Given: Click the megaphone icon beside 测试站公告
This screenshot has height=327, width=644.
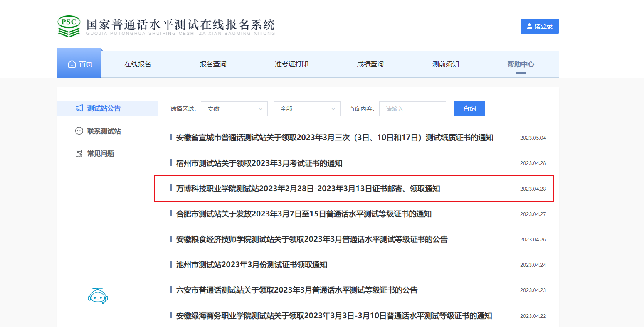Looking at the screenshot, I should pyautogui.click(x=79, y=108).
